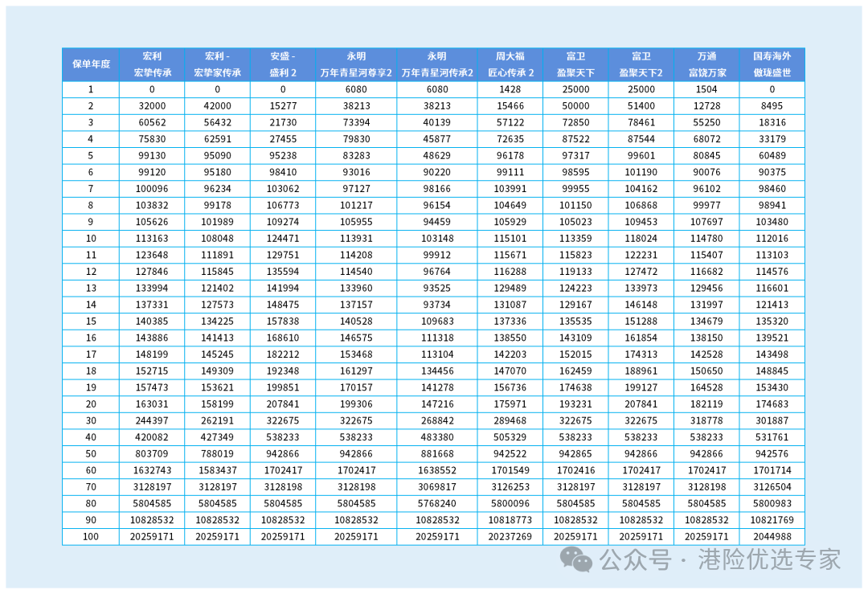The width and height of the screenshot is (868, 594).
Task: Click cell value 78461
Action: [641, 122]
